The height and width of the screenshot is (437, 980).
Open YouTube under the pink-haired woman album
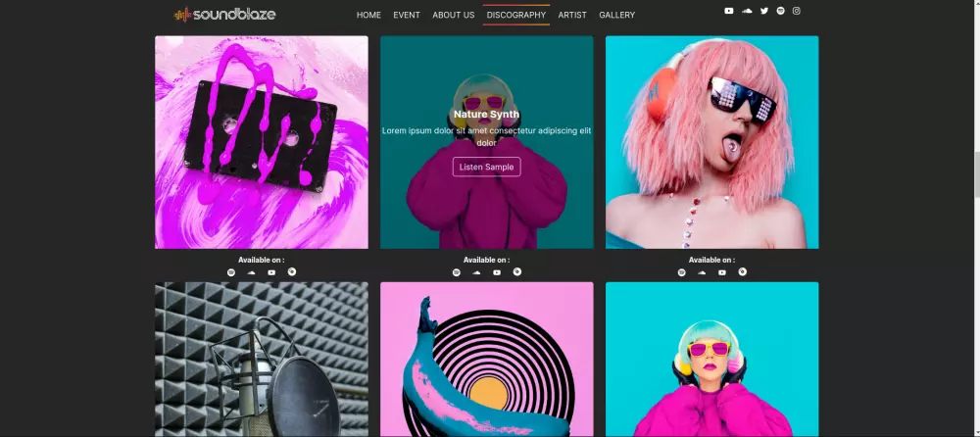tap(722, 272)
